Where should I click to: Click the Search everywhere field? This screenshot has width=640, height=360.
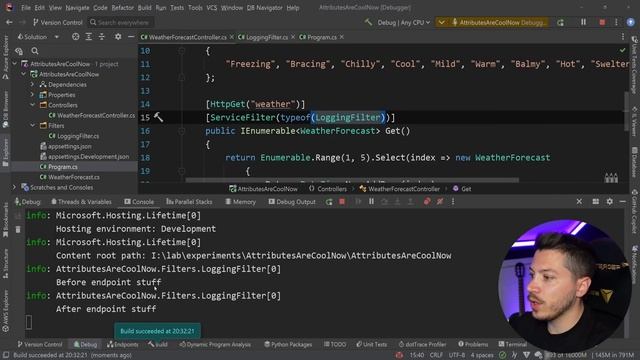120,22
